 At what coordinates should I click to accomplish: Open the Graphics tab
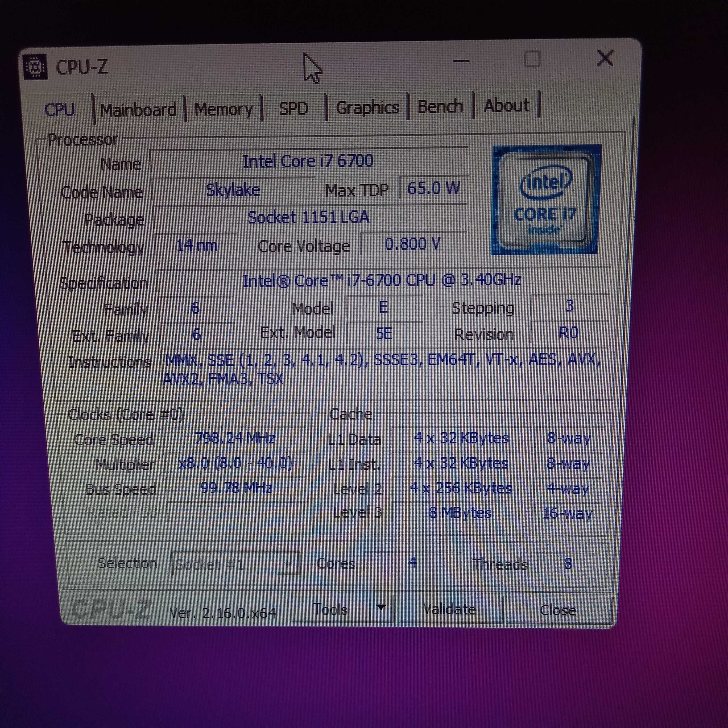367,108
